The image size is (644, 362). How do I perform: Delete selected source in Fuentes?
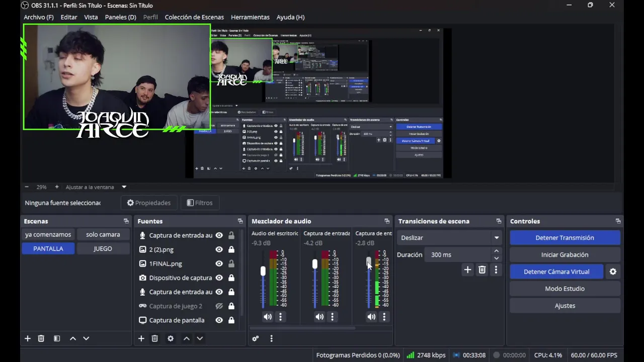(x=155, y=338)
